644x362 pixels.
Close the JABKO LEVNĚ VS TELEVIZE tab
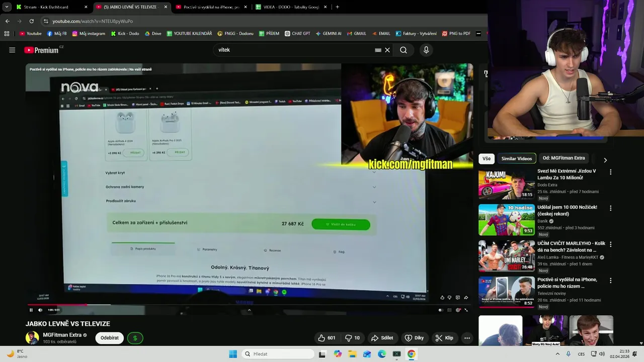pos(165,7)
